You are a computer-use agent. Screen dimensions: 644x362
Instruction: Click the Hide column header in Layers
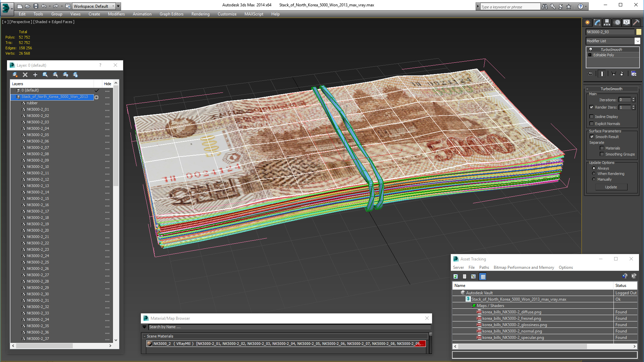click(108, 84)
